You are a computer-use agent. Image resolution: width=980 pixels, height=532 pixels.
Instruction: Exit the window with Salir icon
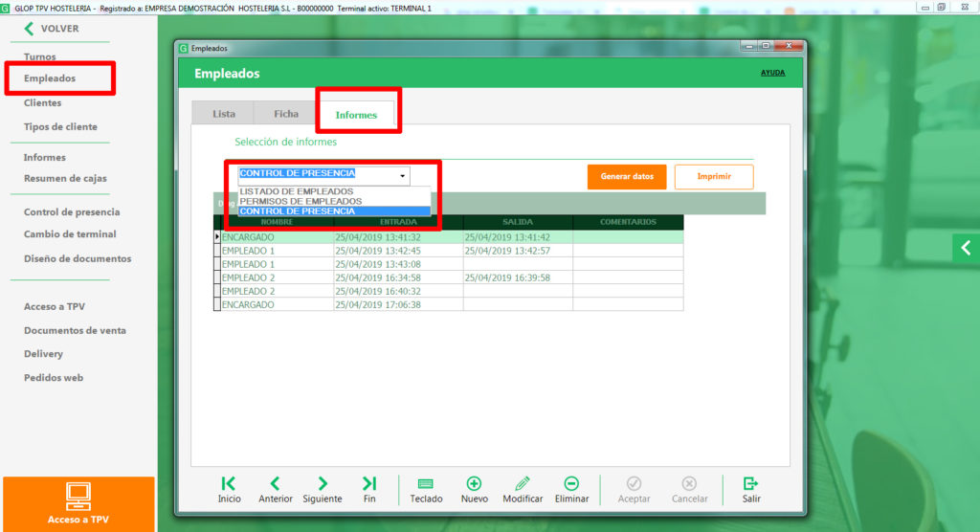click(x=750, y=484)
